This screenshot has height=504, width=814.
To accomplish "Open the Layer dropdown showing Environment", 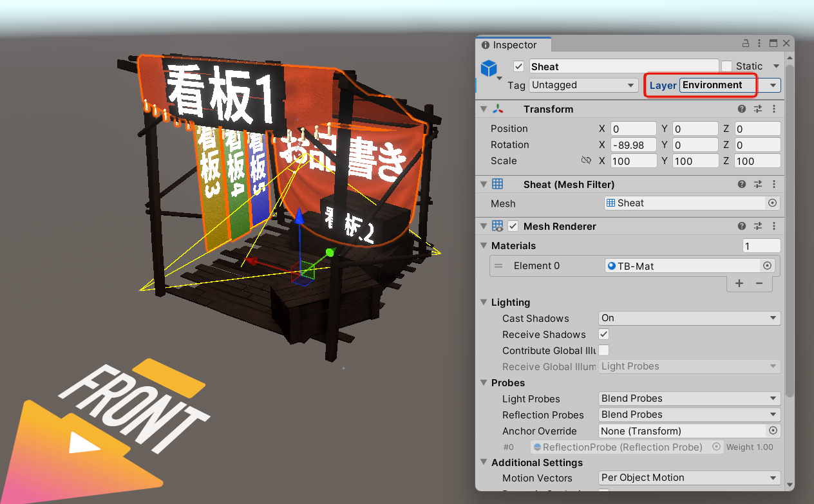I will 730,85.
